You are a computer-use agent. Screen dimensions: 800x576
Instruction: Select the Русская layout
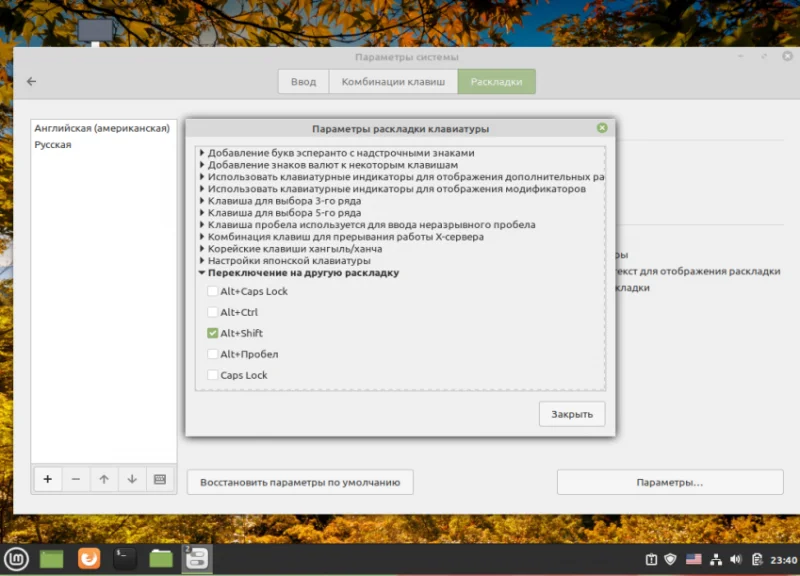[104, 144]
